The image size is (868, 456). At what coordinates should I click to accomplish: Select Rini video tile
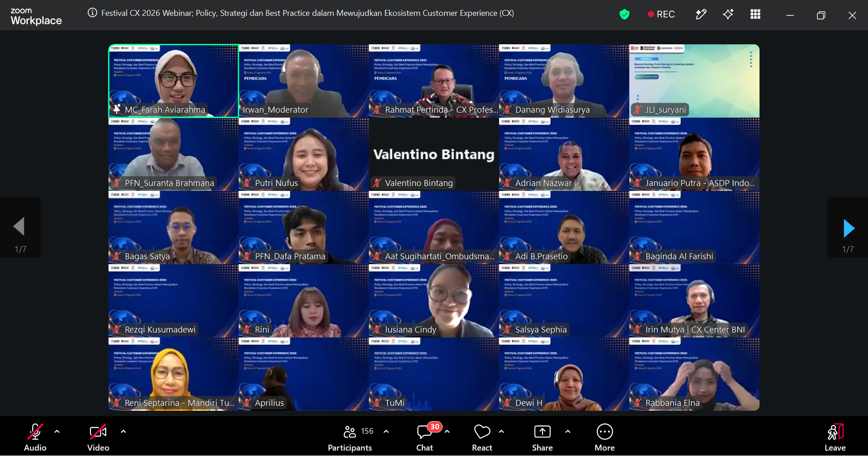click(304, 301)
